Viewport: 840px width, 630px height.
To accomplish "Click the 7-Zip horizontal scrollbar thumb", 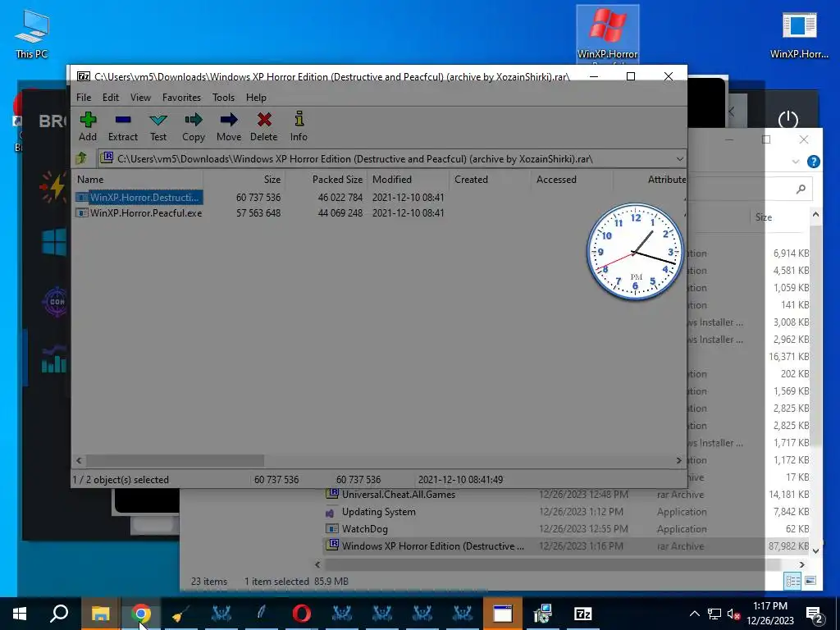I will [175, 461].
